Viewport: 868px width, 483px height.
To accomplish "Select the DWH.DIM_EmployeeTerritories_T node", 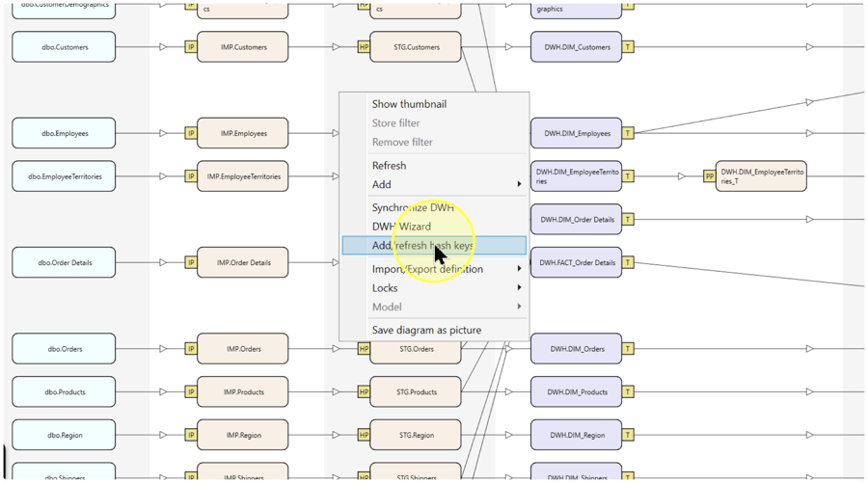I will (x=761, y=176).
